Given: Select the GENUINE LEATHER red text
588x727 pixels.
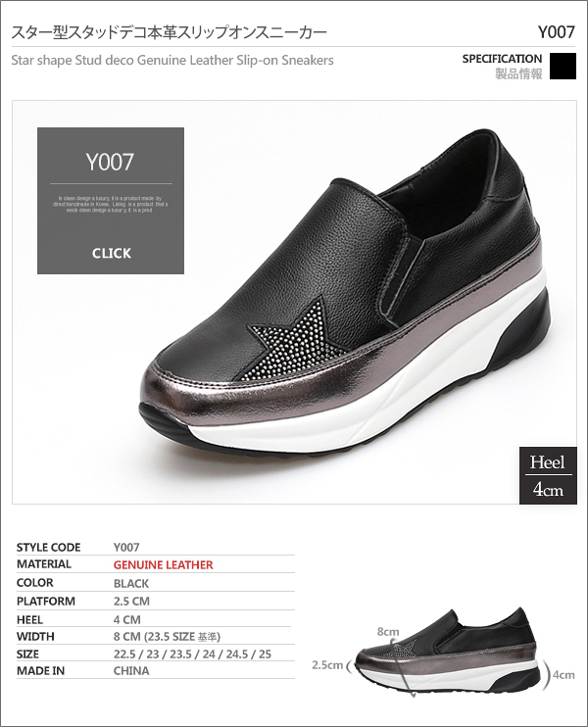Looking at the screenshot, I should point(164,564).
